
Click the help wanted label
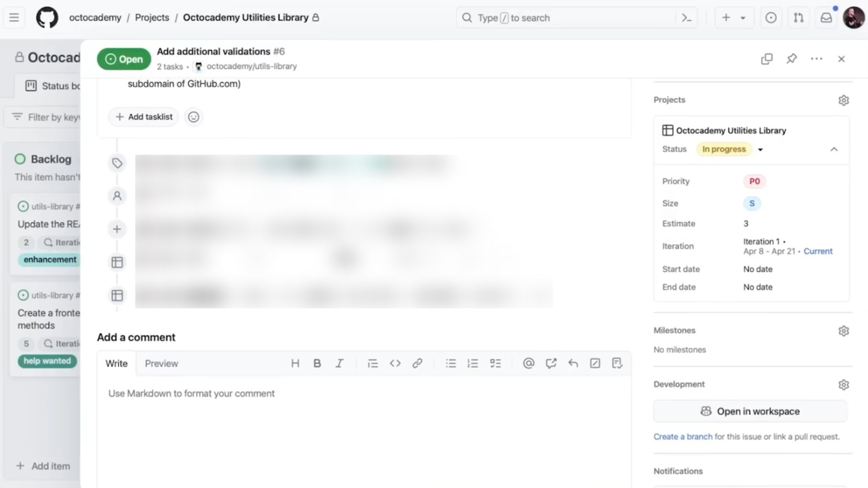[47, 361]
